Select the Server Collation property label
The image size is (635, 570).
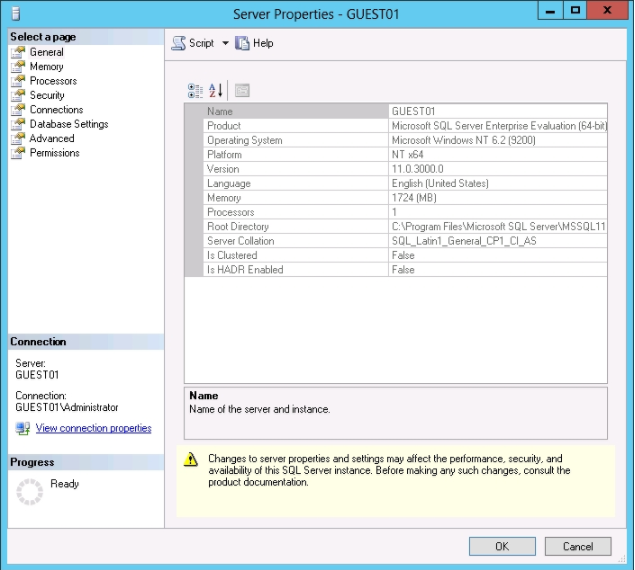(x=241, y=241)
